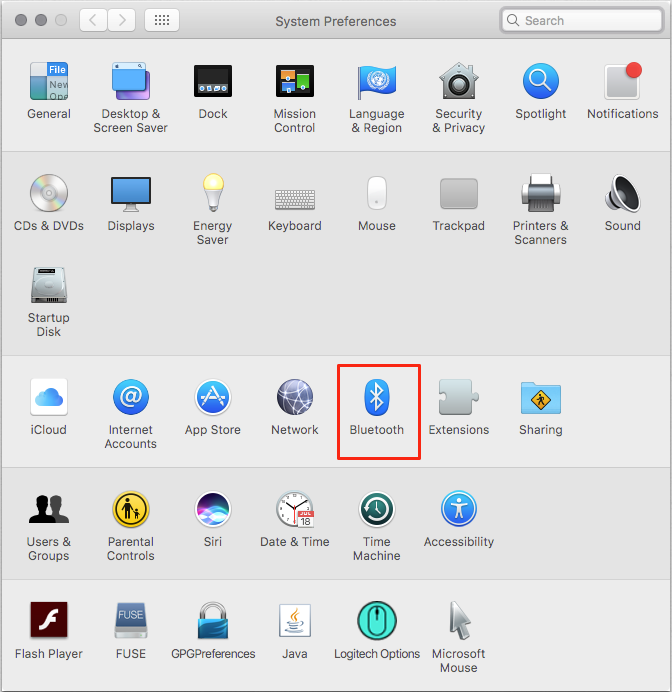Focus the Search field
Screen dimensions: 672x692
click(582, 20)
